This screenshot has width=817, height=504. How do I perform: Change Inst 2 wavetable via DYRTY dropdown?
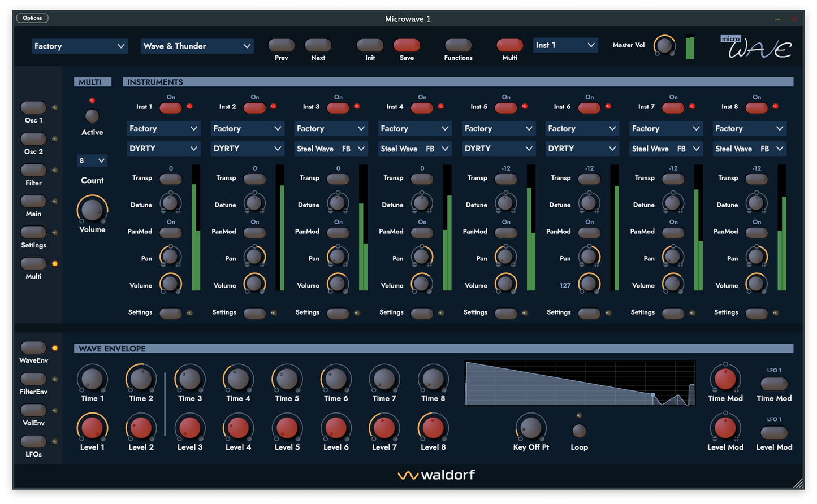click(247, 148)
